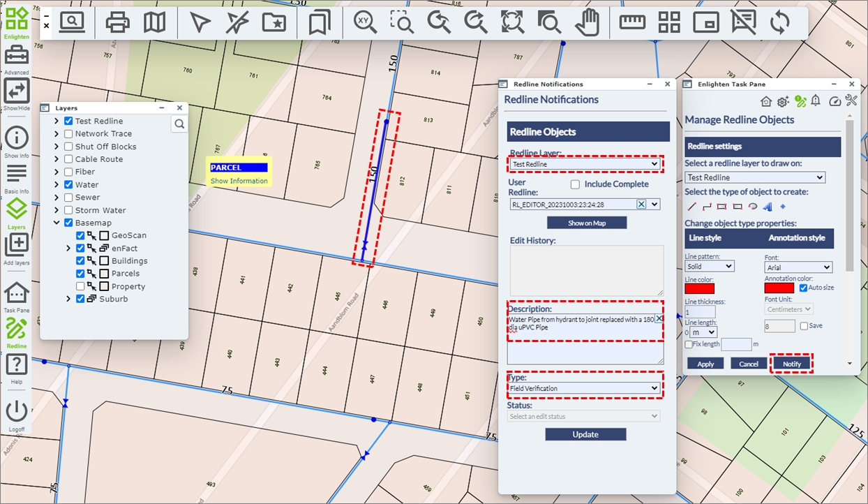
Task: Click the Add layers sidebar icon
Action: pyautogui.click(x=17, y=246)
